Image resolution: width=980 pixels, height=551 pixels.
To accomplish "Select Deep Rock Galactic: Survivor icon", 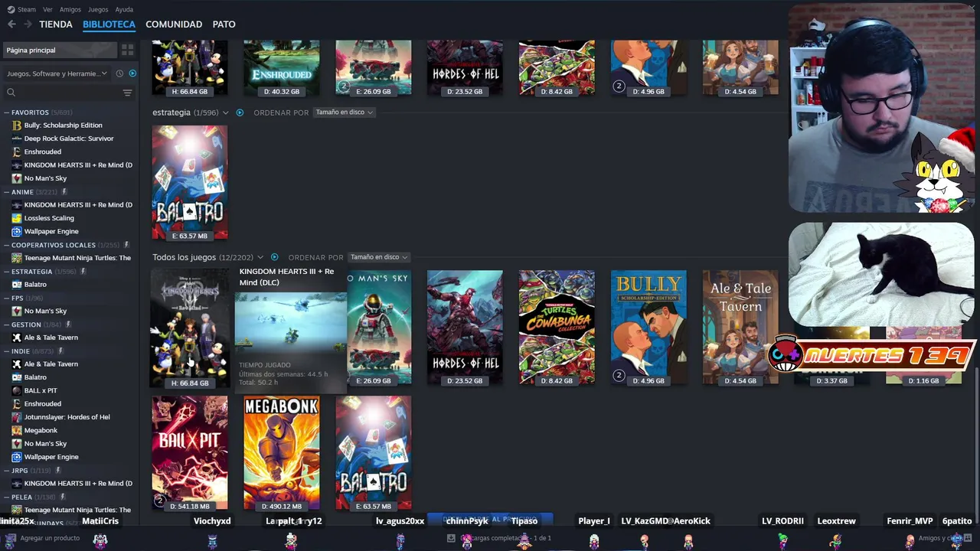I will point(17,139).
